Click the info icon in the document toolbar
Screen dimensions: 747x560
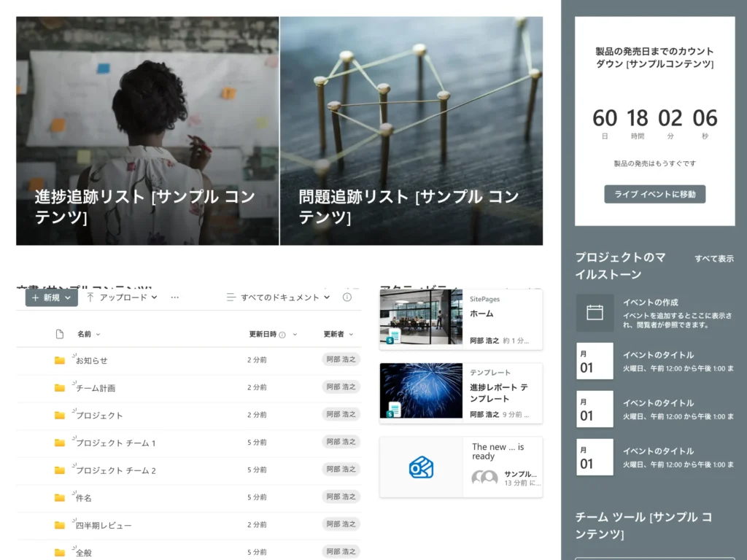coord(347,297)
